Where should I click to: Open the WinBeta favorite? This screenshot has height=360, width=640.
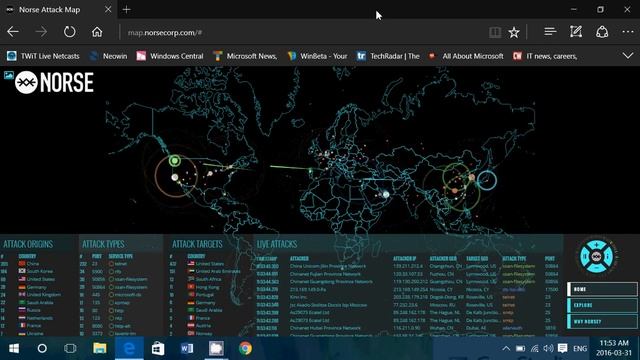[317, 56]
